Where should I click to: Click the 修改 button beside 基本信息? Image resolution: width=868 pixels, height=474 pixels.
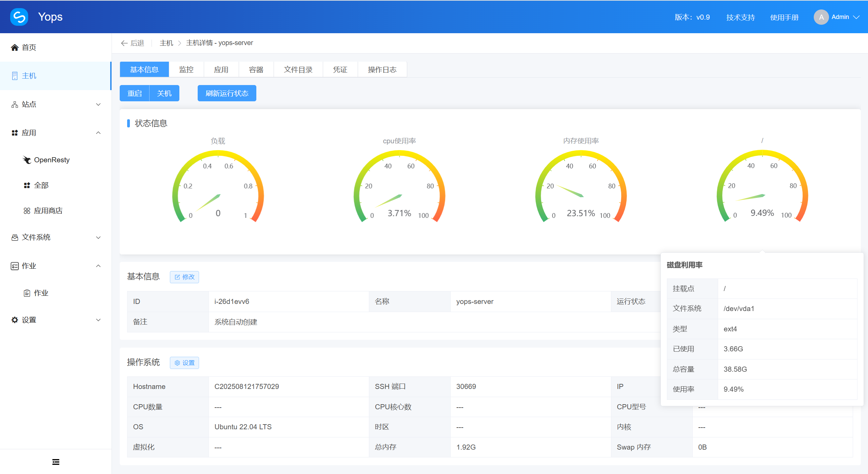point(184,277)
